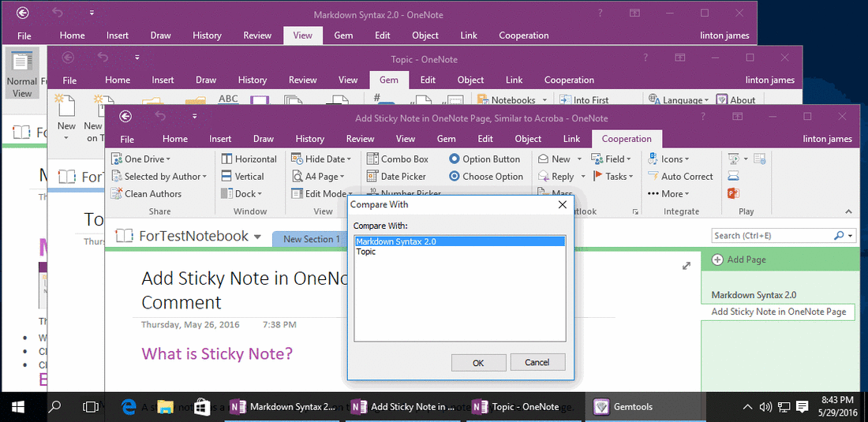The image size is (868, 422).
Task: Cancel the Compare With dialog
Action: [537, 362]
